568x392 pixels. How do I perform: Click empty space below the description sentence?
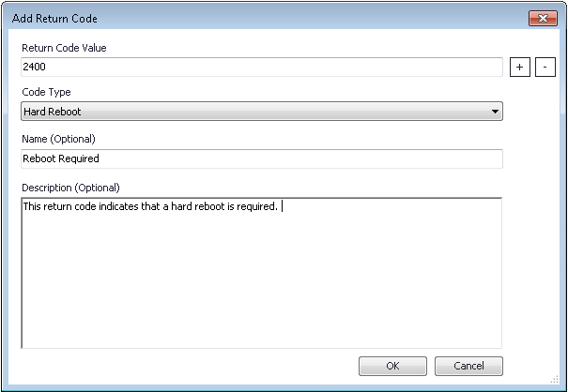(x=261, y=291)
